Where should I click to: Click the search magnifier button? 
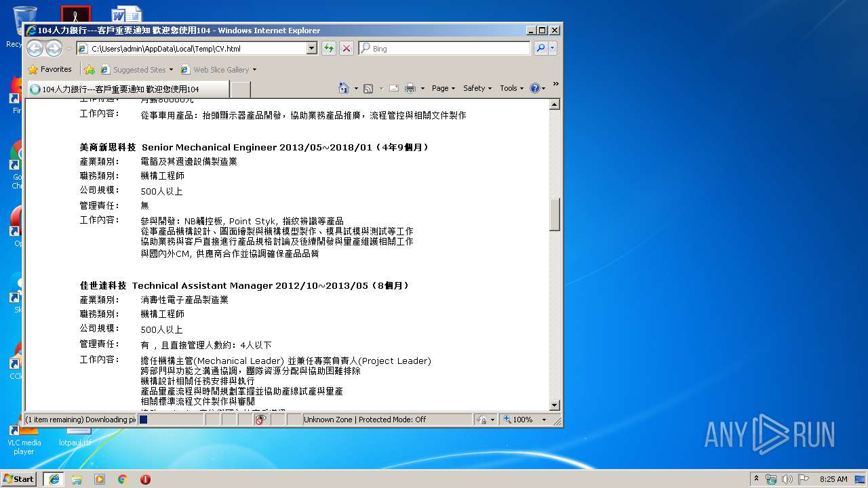click(x=540, y=49)
